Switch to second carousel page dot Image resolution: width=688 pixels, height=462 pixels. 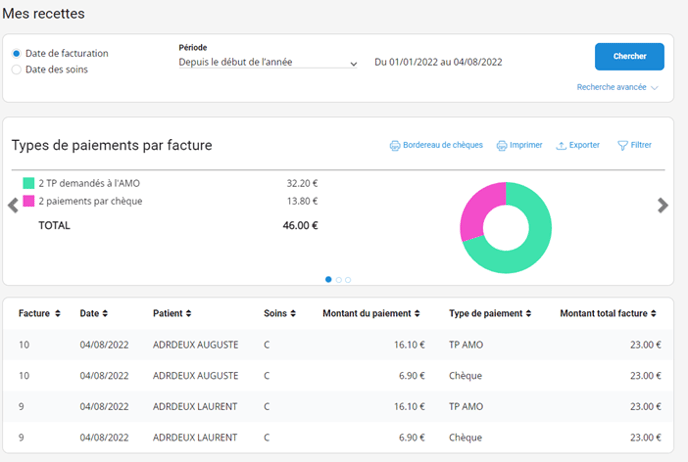pyautogui.click(x=339, y=280)
